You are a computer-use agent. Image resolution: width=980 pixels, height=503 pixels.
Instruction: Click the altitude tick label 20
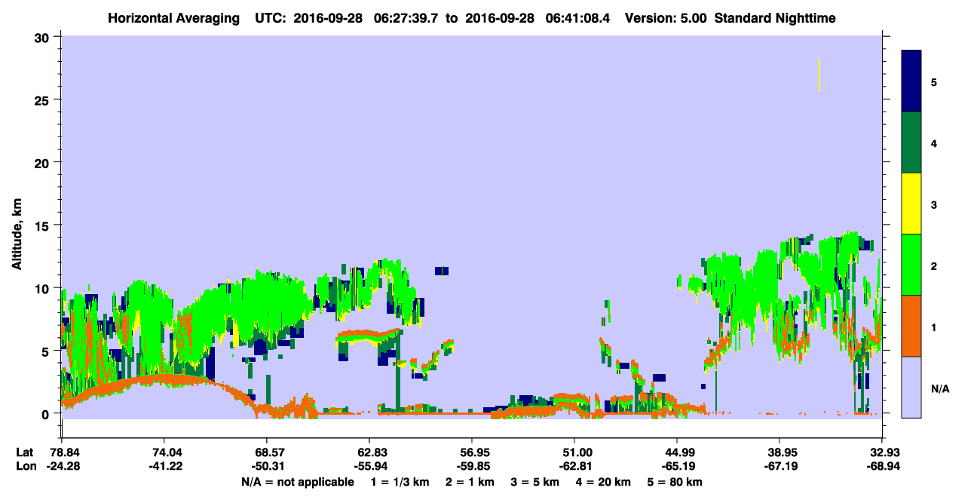point(44,162)
